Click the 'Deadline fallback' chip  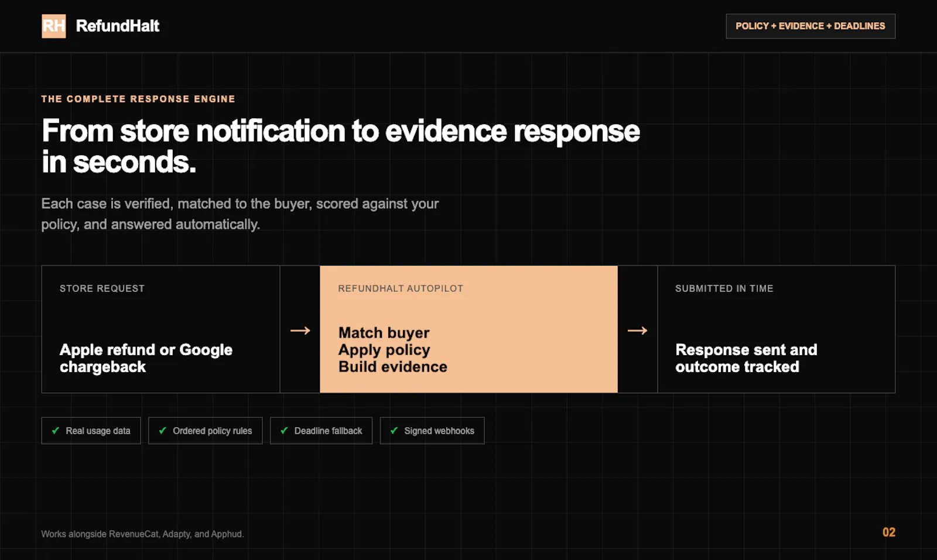click(322, 431)
